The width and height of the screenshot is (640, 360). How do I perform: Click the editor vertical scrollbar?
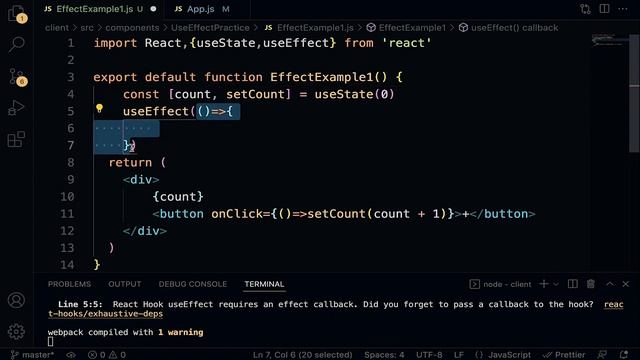pos(634,94)
